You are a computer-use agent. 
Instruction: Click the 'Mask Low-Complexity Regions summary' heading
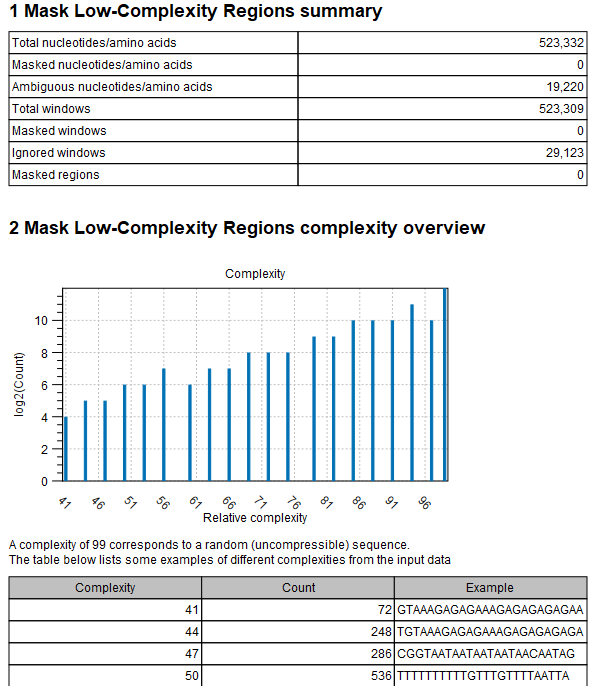195,13
